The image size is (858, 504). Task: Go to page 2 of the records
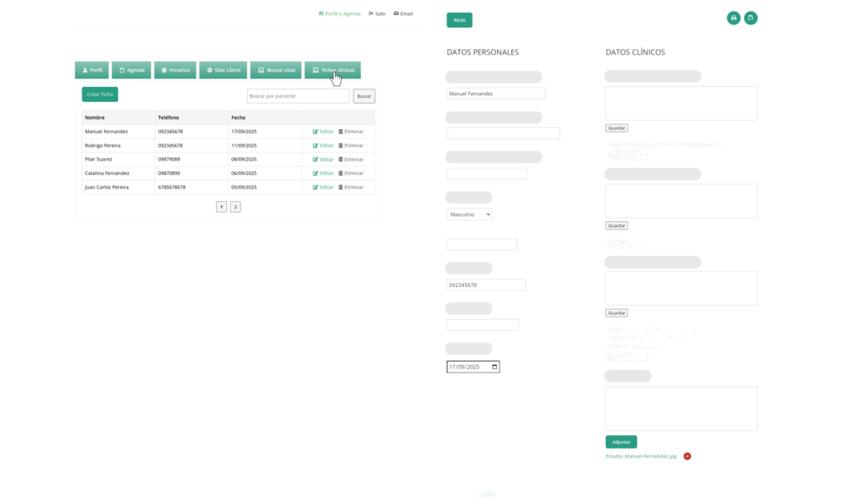coord(235,206)
